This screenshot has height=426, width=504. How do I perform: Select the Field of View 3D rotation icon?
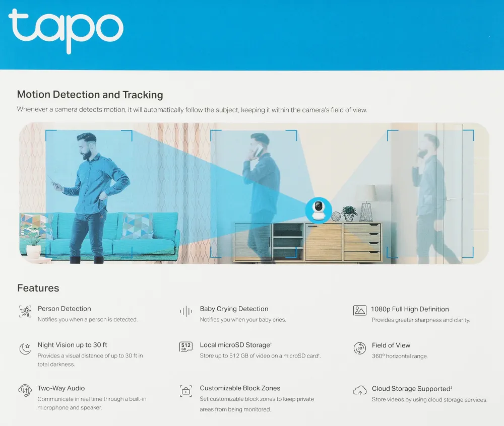coord(360,348)
